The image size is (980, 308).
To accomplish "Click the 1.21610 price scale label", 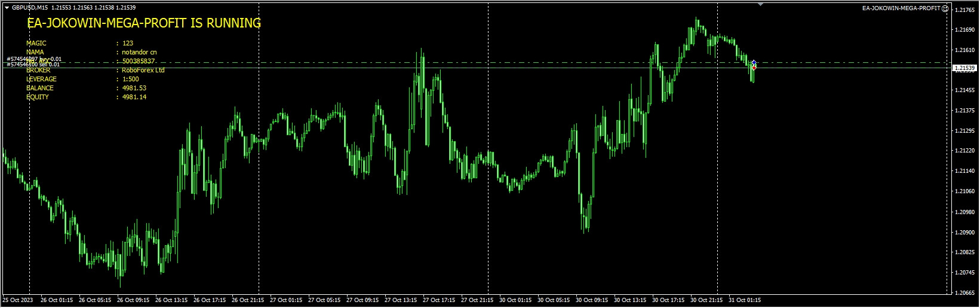I will coord(965,50).
